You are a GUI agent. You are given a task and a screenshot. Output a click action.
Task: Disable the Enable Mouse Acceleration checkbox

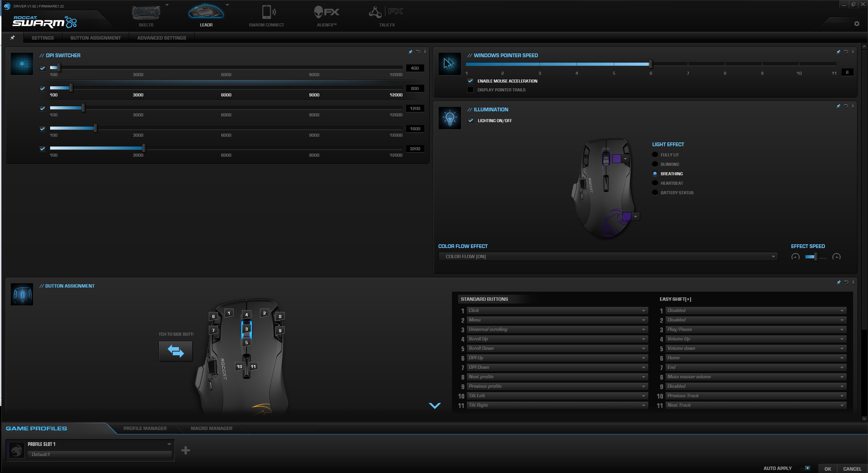[x=470, y=81]
